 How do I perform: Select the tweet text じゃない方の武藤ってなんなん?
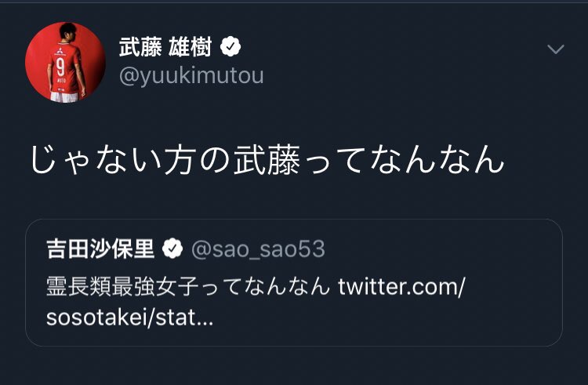point(267,160)
